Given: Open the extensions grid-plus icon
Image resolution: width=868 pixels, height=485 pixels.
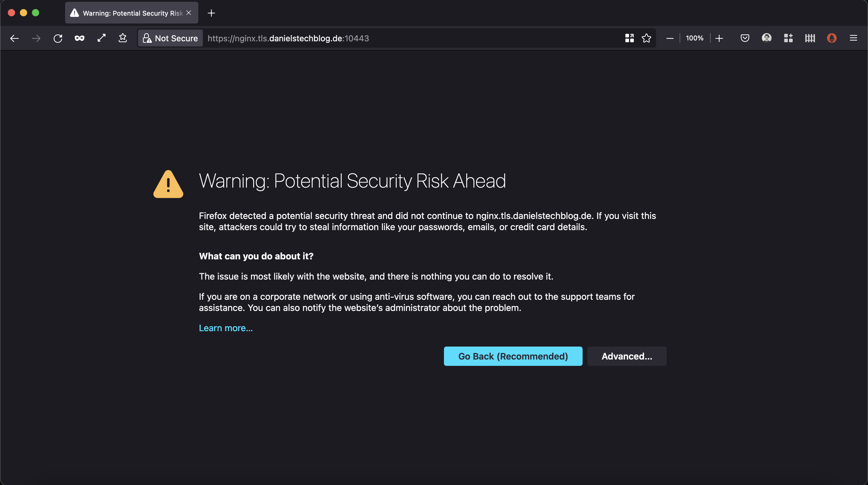Looking at the screenshot, I should tap(788, 38).
